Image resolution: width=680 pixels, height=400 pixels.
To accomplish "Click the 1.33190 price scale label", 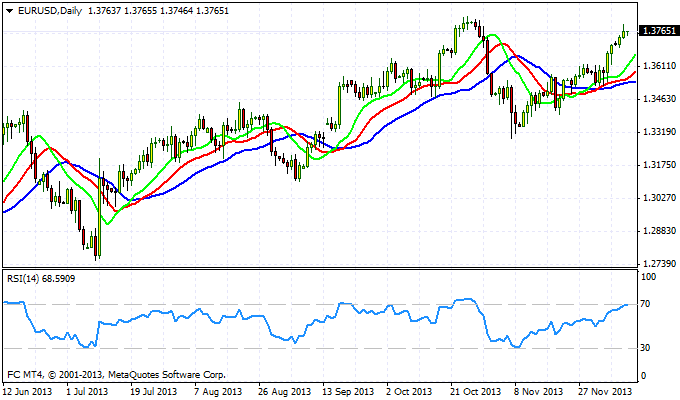I will (660, 131).
